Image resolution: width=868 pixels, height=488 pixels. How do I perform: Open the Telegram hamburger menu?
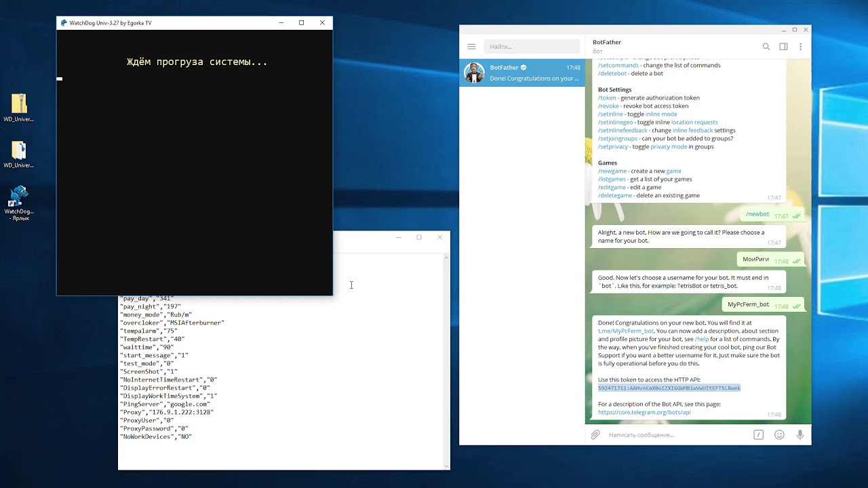pos(471,47)
